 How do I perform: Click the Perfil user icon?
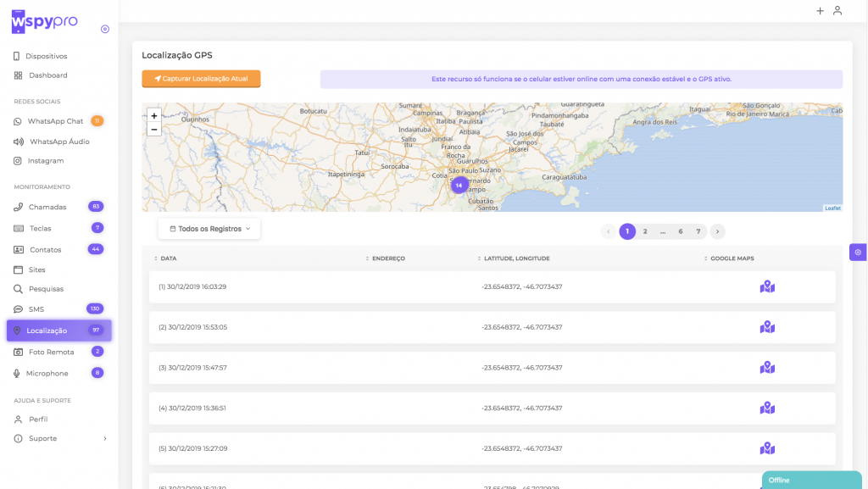19,420
